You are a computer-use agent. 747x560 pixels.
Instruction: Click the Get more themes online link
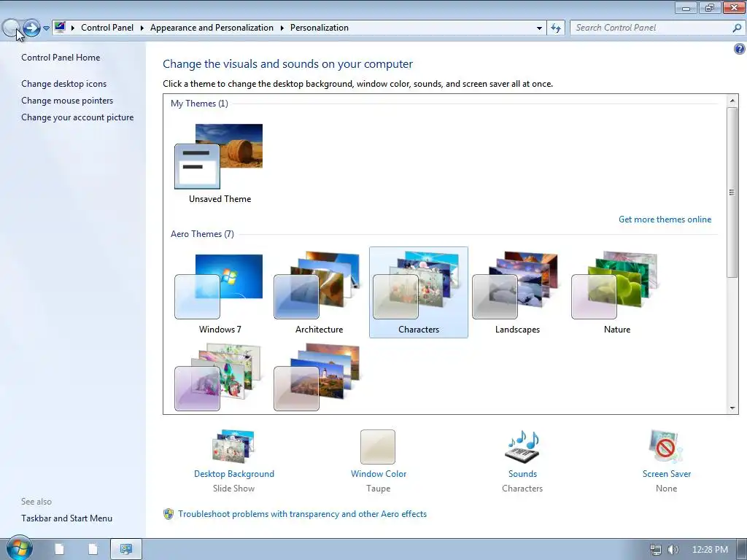pos(665,219)
